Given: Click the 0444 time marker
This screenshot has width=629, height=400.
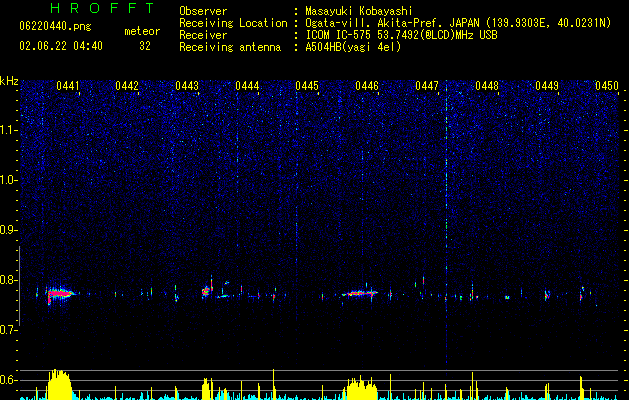Looking at the screenshot, I should (x=247, y=86).
